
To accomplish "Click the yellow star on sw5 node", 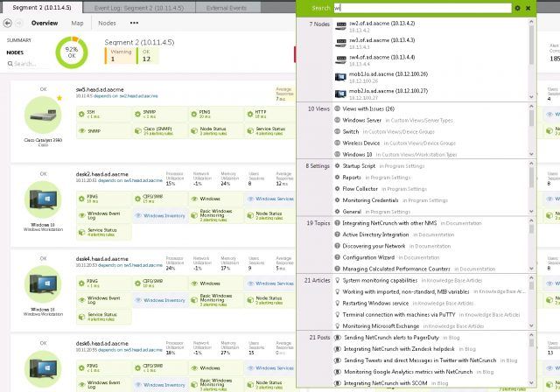I will point(59,98).
